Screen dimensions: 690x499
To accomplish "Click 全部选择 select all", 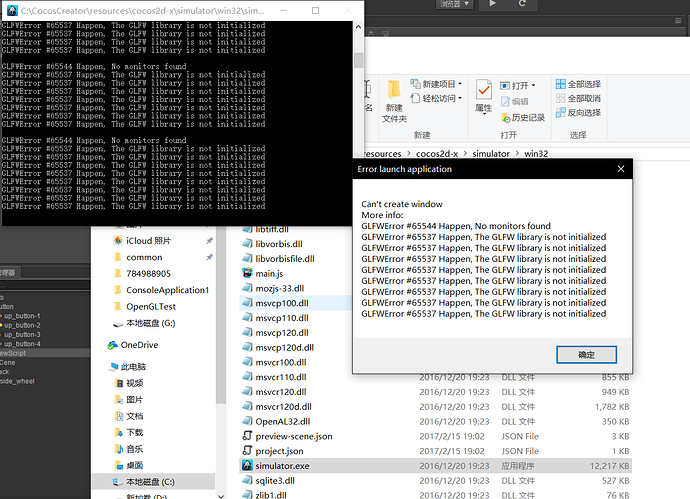I will pyautogui.click(x=578, y=84).
